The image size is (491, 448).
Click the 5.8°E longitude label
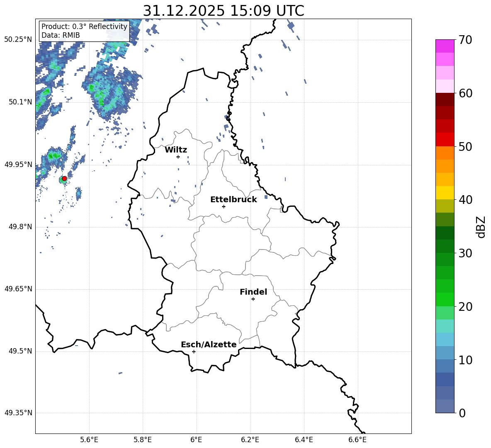click(x=143, y=440)
